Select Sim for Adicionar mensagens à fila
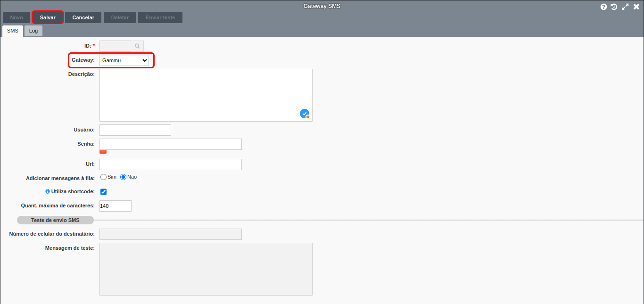The width and height of the screenshot is (644, 304). click(104, 177)
